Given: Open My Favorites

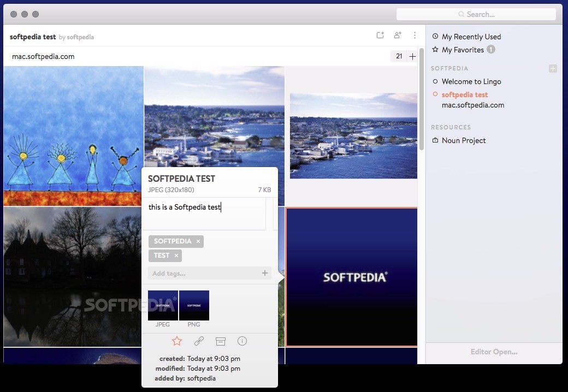Looking at the screenshot, I should pyautogui.click(x=463, y=50).
